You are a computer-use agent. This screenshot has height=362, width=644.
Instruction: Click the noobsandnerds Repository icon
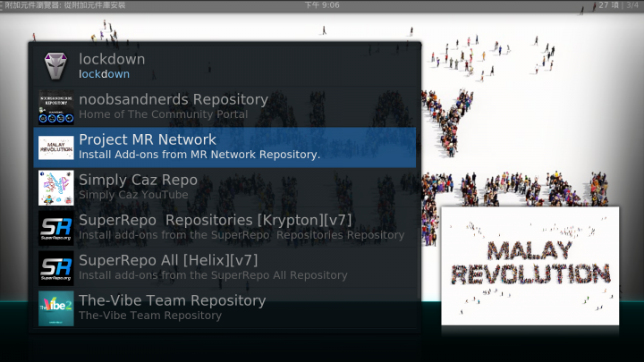[56, 107]
